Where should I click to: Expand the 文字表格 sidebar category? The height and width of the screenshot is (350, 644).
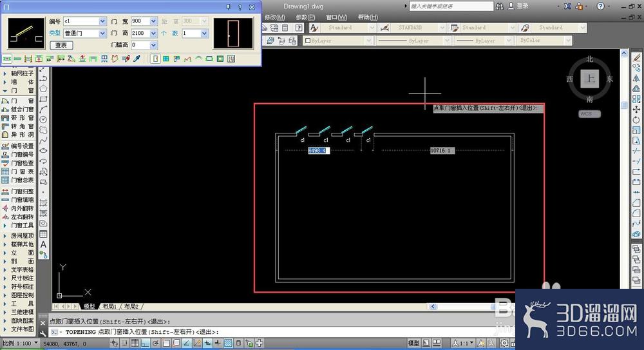18,270
